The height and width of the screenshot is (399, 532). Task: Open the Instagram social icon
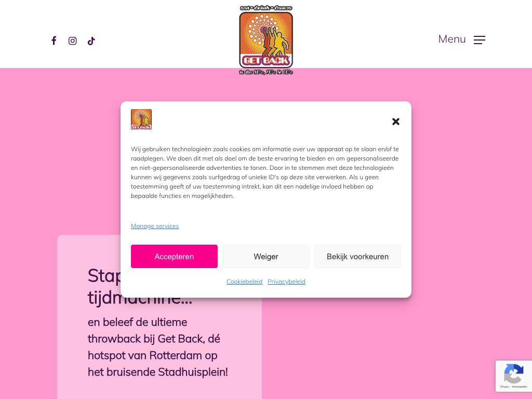(x=73, y=41)
